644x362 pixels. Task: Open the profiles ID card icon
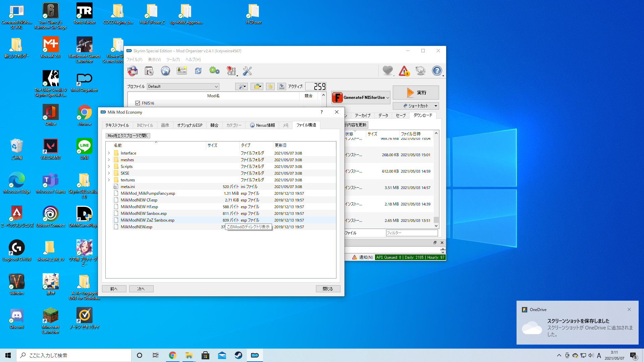[x=182, y=71]
